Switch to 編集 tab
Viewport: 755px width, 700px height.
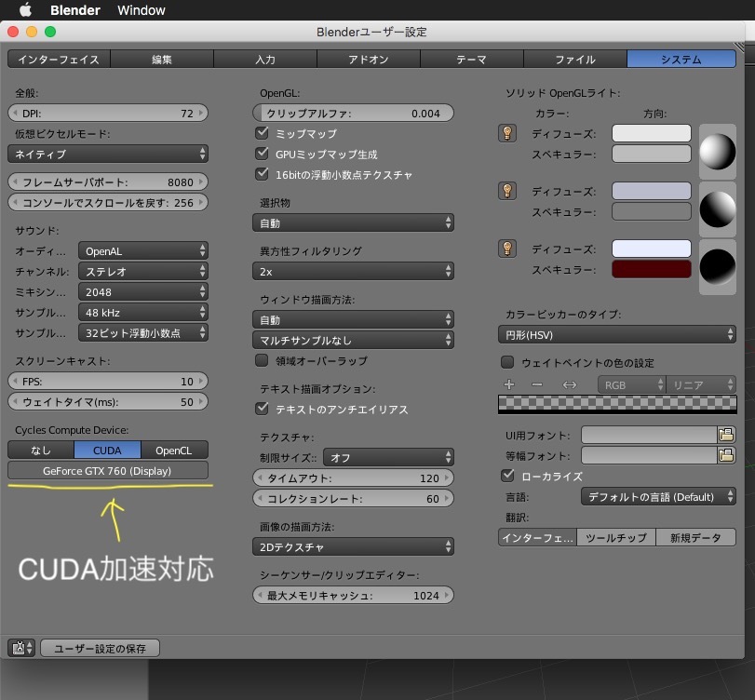click(162, 60)
